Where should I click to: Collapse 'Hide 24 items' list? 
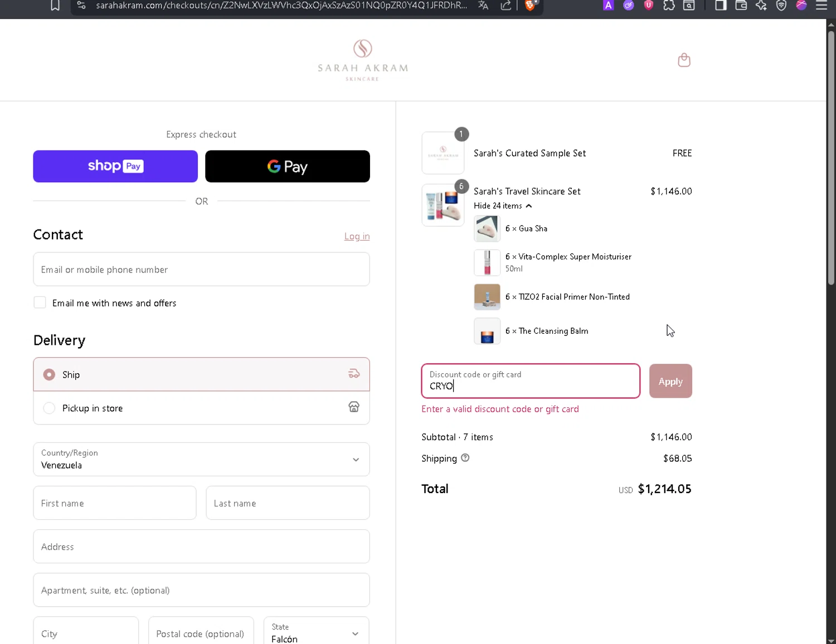(503, 206)
